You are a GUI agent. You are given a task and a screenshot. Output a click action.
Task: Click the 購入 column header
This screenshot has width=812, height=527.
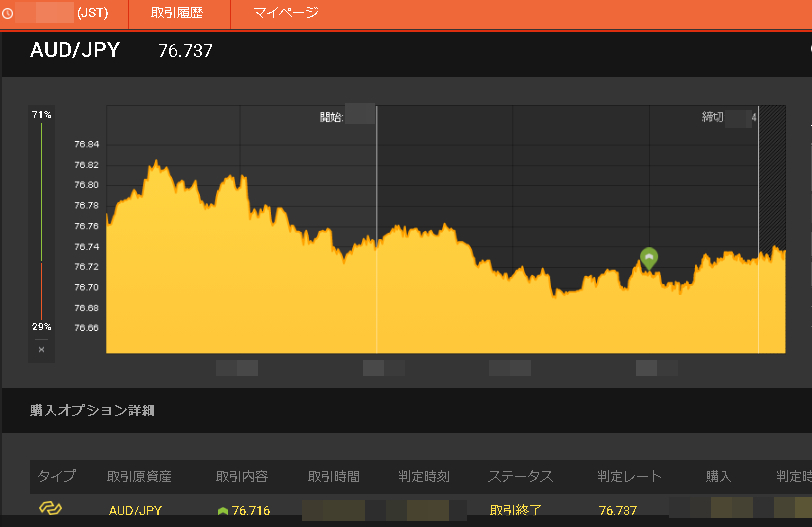pos(718,476)
